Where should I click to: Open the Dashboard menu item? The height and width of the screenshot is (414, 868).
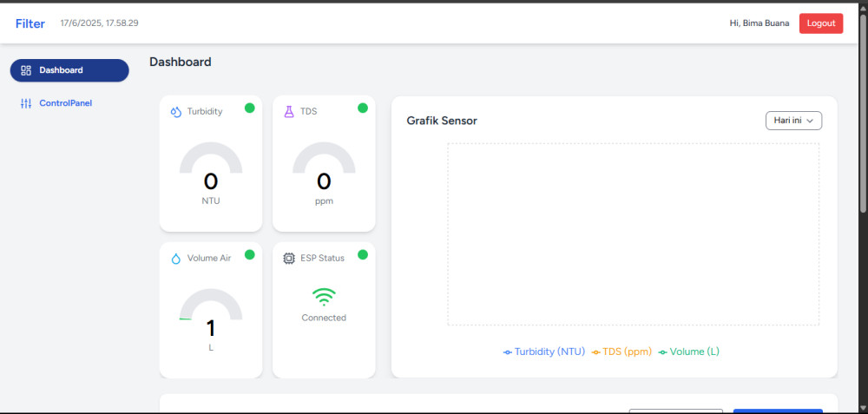69,70
